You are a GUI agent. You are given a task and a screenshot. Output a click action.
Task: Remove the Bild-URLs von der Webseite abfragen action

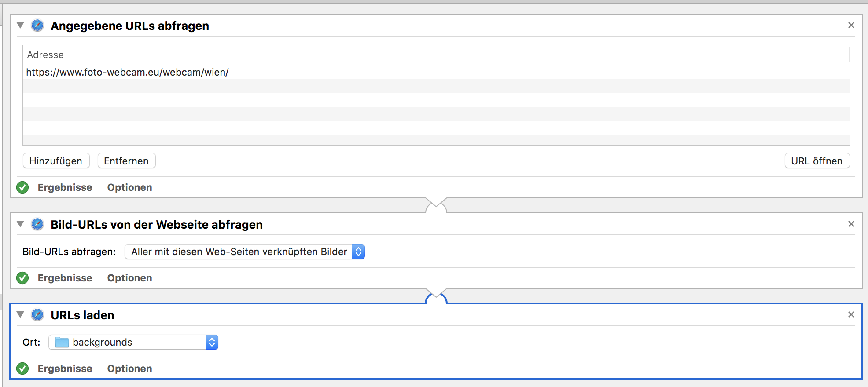point(851,224)
